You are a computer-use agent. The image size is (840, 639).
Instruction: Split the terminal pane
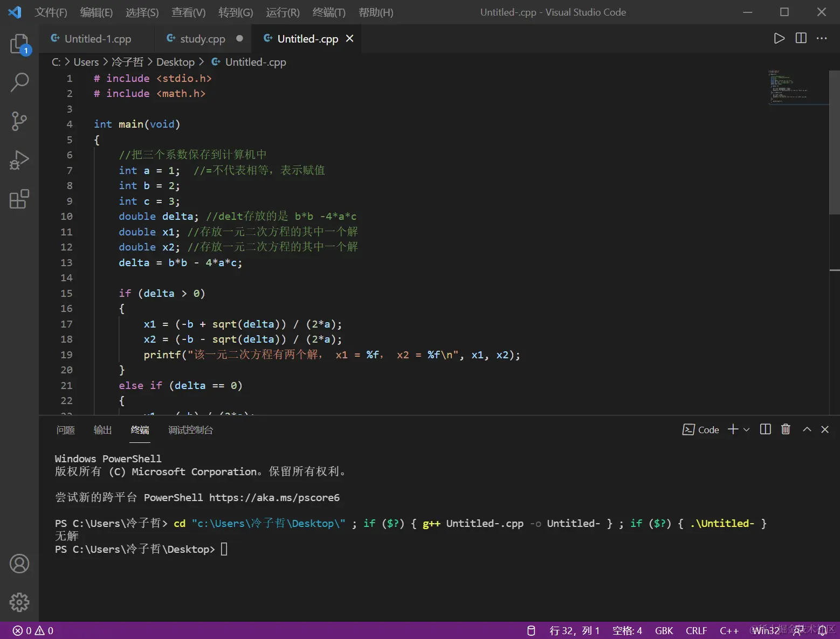765,429
